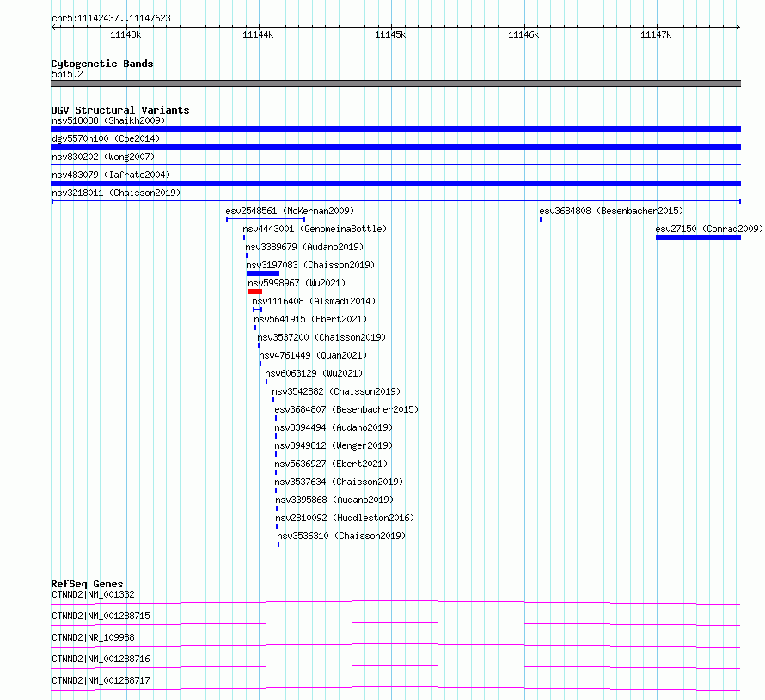Select nsv3949812 (Wenger2019) label
Image resolution: width=765 pixels, height=700 pixels.
[334, 445]
